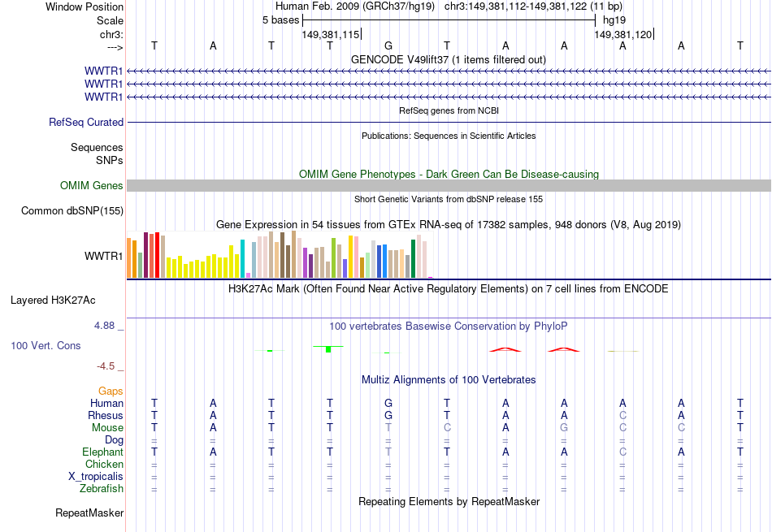The width and height of the screenshot is (772, 532).
Task: Click the X_tropicalis species row label
Action: click(96, 477)
